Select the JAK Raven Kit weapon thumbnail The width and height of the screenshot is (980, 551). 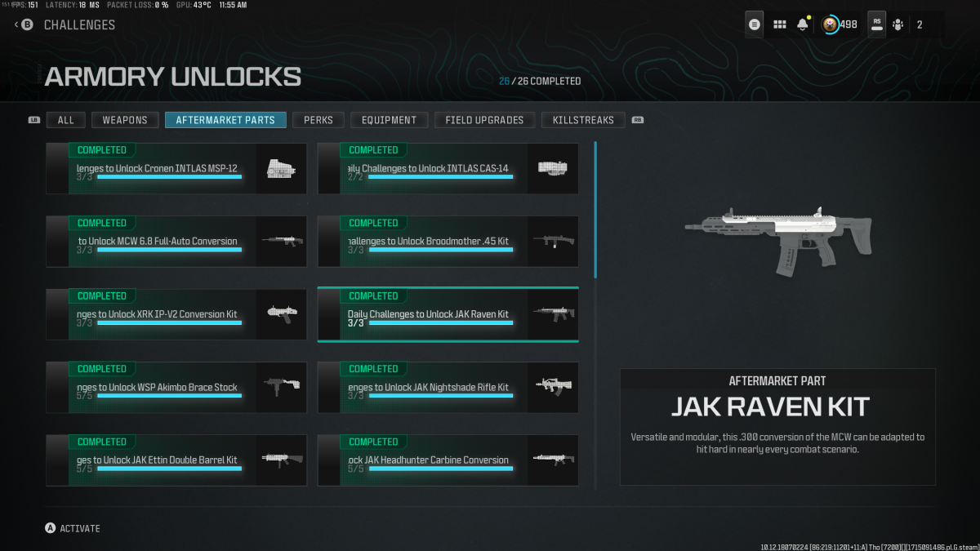coord(553,314)
